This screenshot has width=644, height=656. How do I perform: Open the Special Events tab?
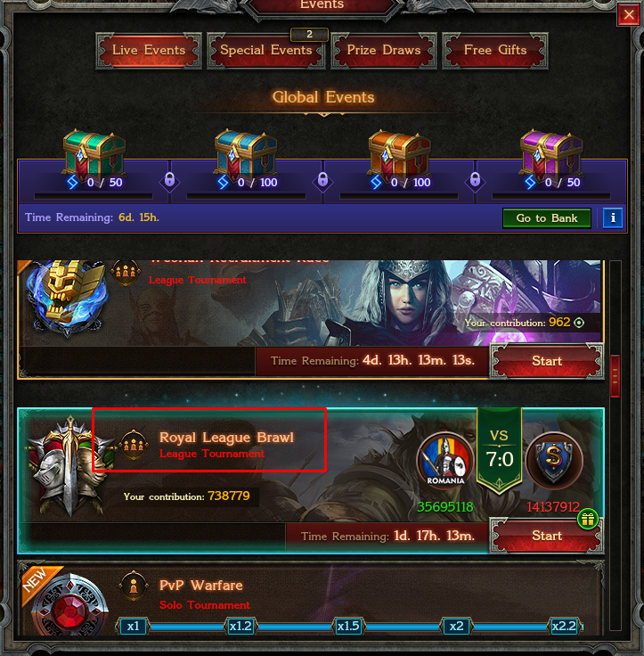(x=266, y=51)
